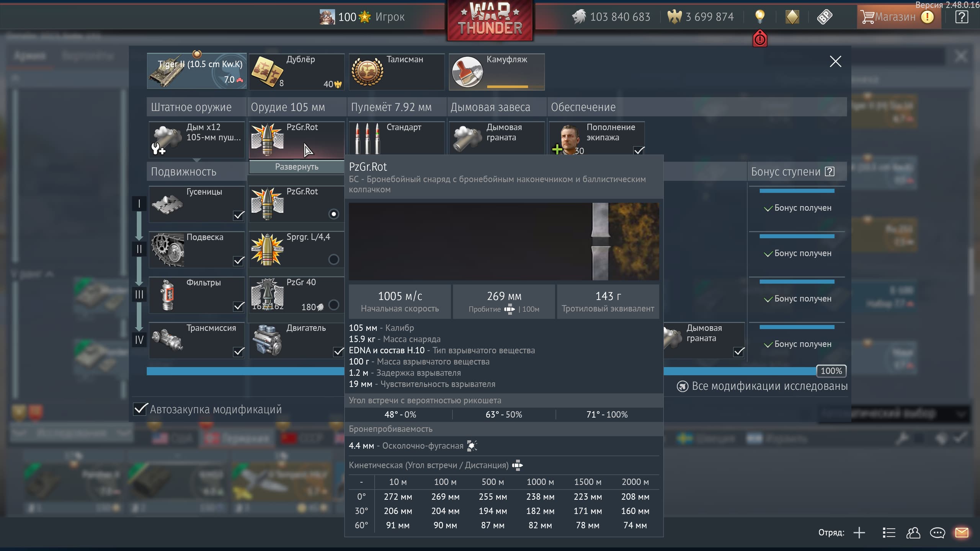Open the Стандарт machine gun belt slot
The image size is (980, 551).
[397, 138]
